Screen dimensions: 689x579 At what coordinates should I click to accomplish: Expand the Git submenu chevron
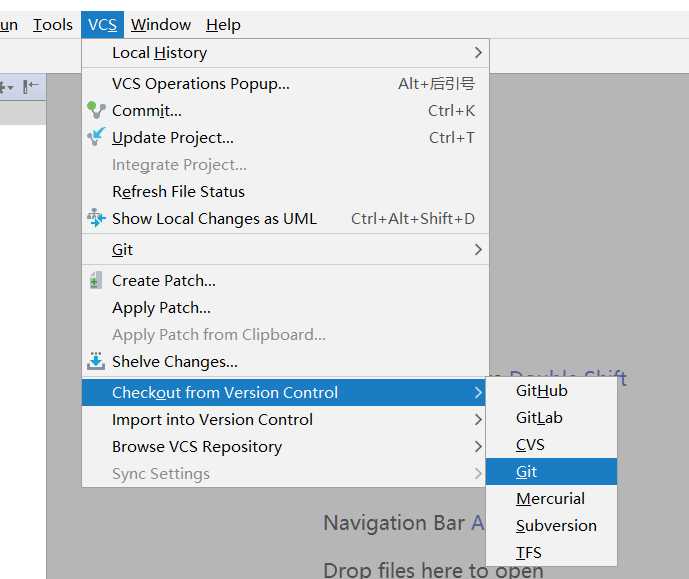[x=478, y=250]
